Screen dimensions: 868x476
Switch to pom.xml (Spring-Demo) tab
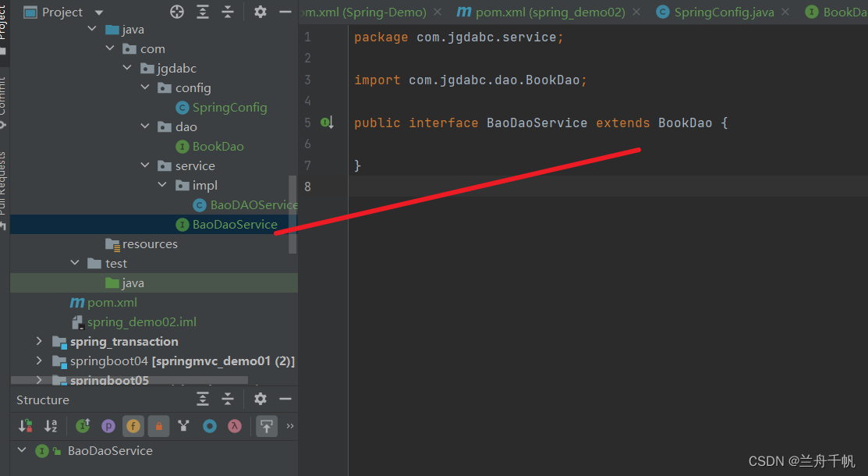tap(363, 12)
